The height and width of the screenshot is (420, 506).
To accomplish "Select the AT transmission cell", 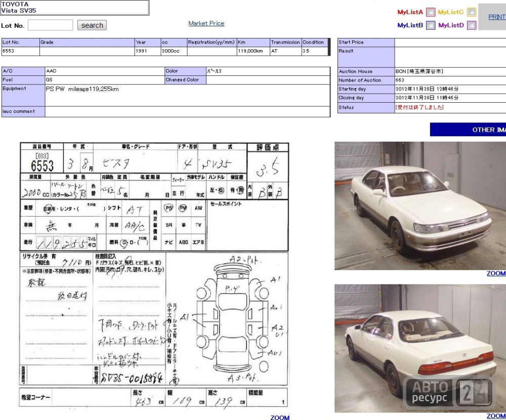I will point(285,51).
